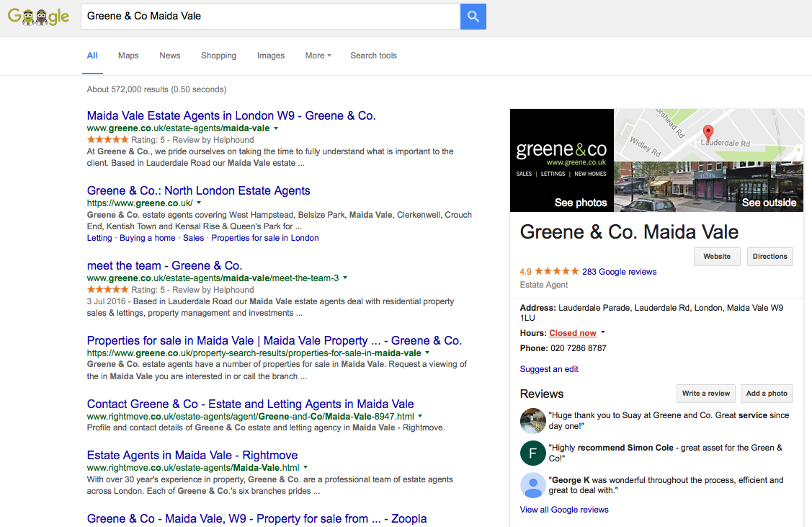Click the Closed now hours link
Viewport: 812px width, 527px height.
pos(573,332)
